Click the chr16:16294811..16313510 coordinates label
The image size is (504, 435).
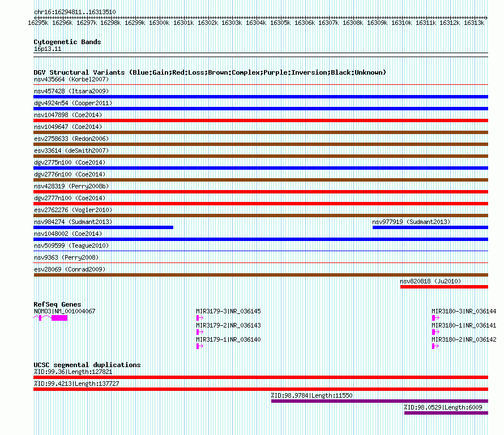click(75, 12)
